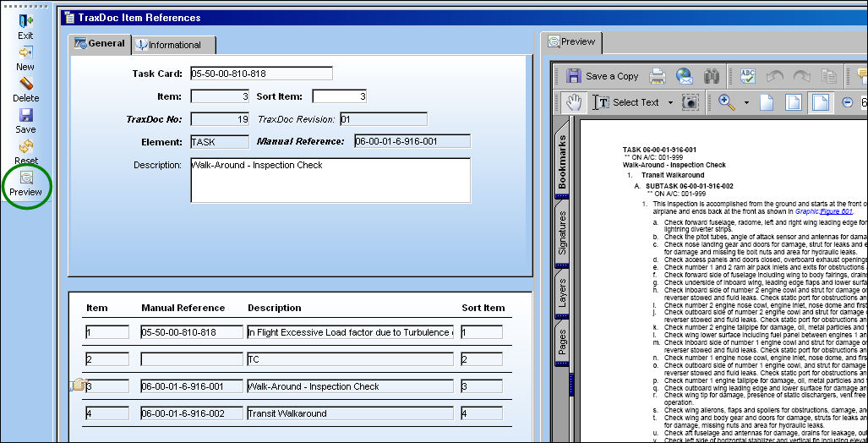Image resolution: width=868 pixels, height=443 pixels.
Task: Open the Bookmarks side panel
Action: 562,161
